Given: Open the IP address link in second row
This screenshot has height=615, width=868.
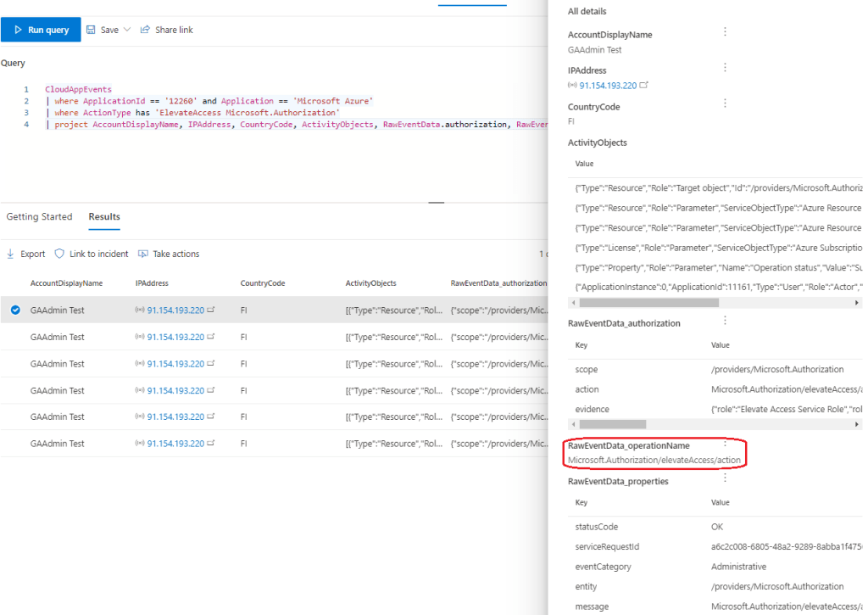Looking at the screenshot, I should (175, 337).
